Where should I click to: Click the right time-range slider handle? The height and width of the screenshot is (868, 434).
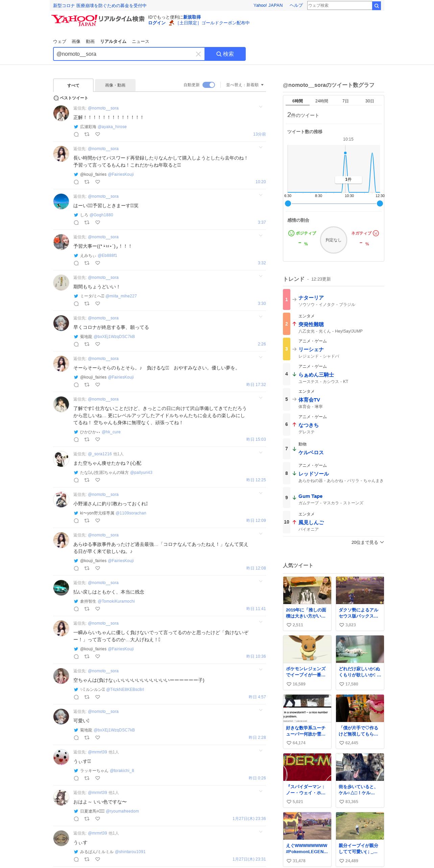pyautogui.click(x=380, y=203)
